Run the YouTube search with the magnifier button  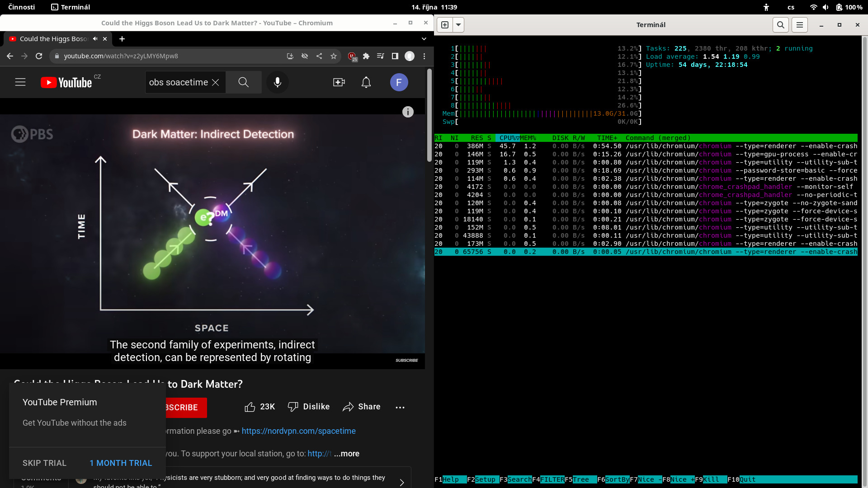coord(244,82)
